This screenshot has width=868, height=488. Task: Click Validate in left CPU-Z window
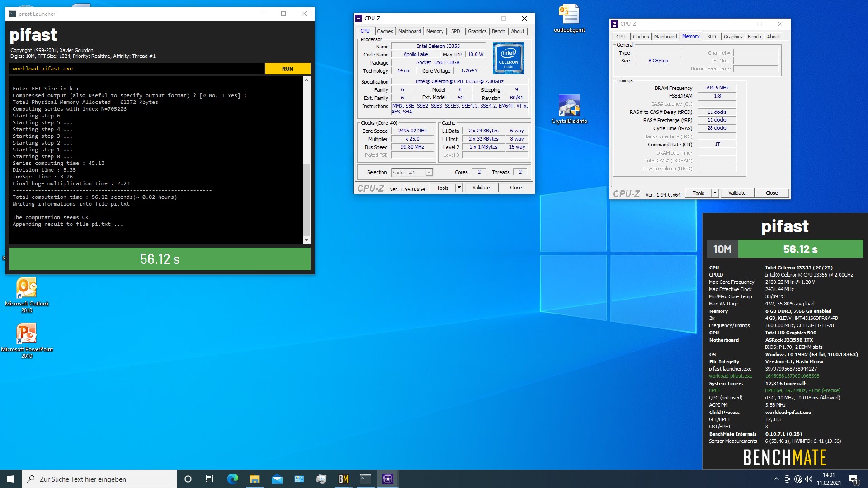coord(481,188)
